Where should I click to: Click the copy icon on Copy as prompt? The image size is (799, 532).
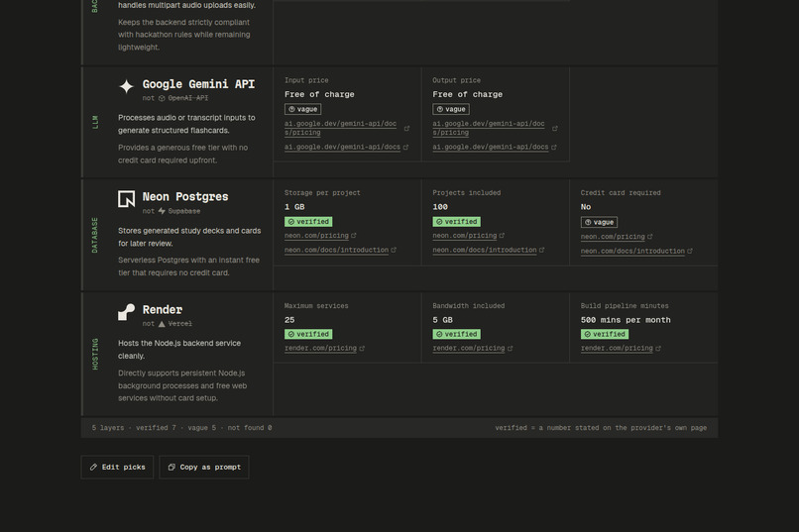pos(171,467)
